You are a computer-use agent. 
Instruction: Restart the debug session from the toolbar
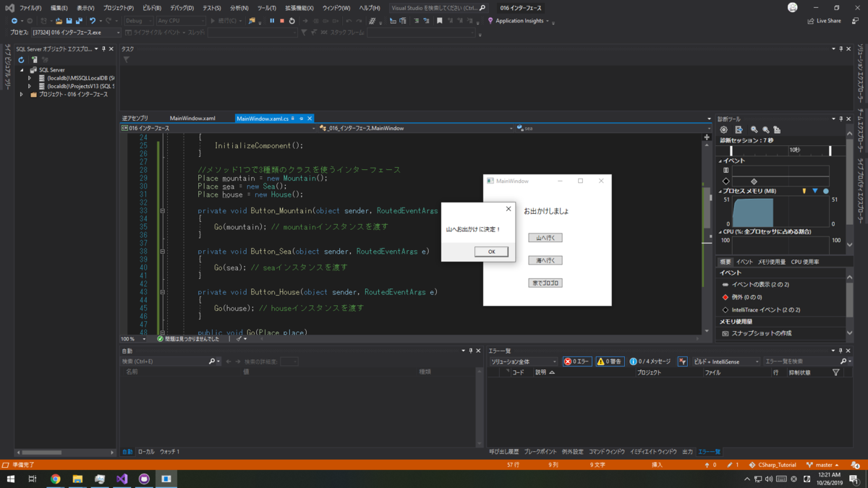coord(292,21)
